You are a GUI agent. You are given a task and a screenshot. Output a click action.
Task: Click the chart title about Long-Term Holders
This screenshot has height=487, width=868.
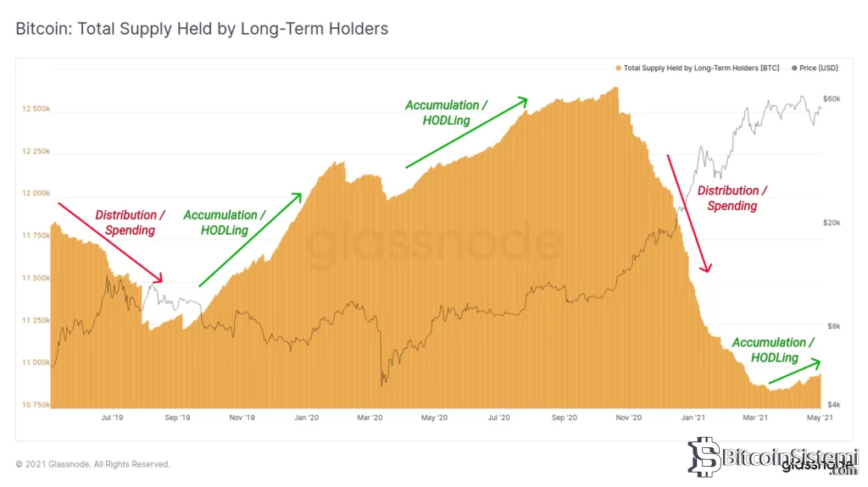pyautogui.click(x=202, y=29)
